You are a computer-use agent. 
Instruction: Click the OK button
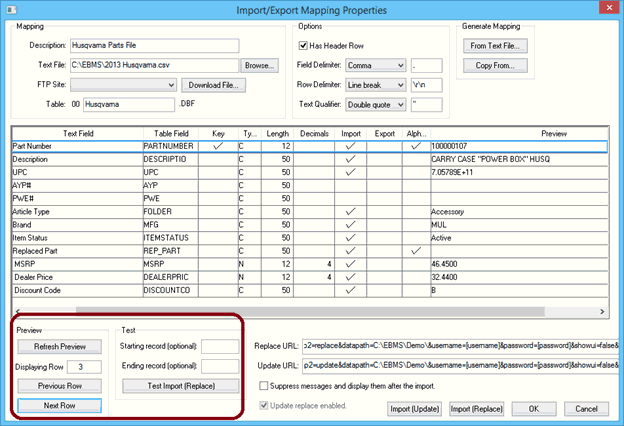[x=534, y=409]
